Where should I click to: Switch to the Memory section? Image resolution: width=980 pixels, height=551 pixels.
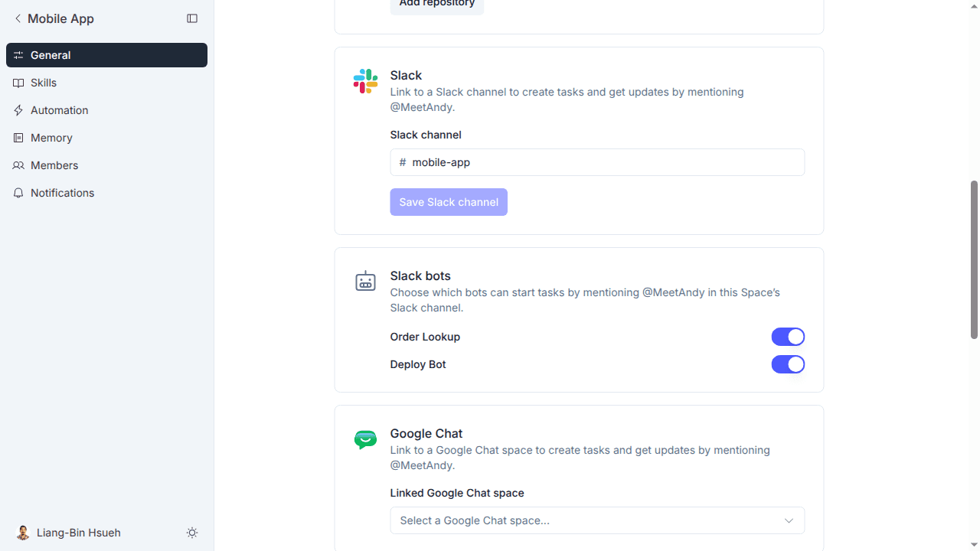coord(106,138)
